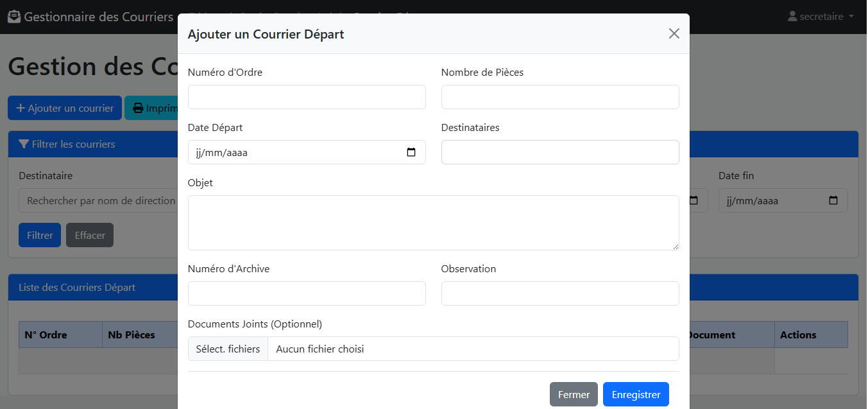This screenshot has height=409, width=868.
Task: Click the Numéro d'Archive input field
Action: 307,293
